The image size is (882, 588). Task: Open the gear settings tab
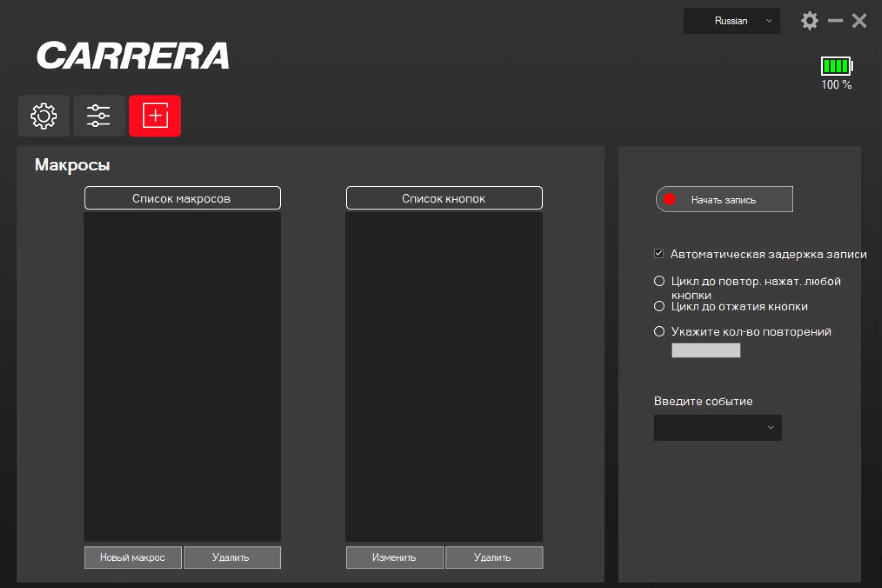click(x=43, y=116)
